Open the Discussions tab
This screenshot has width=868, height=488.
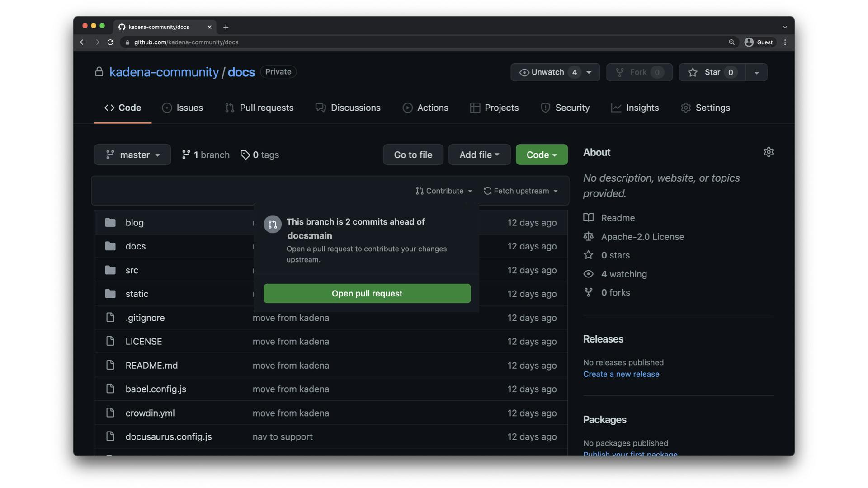348,108
